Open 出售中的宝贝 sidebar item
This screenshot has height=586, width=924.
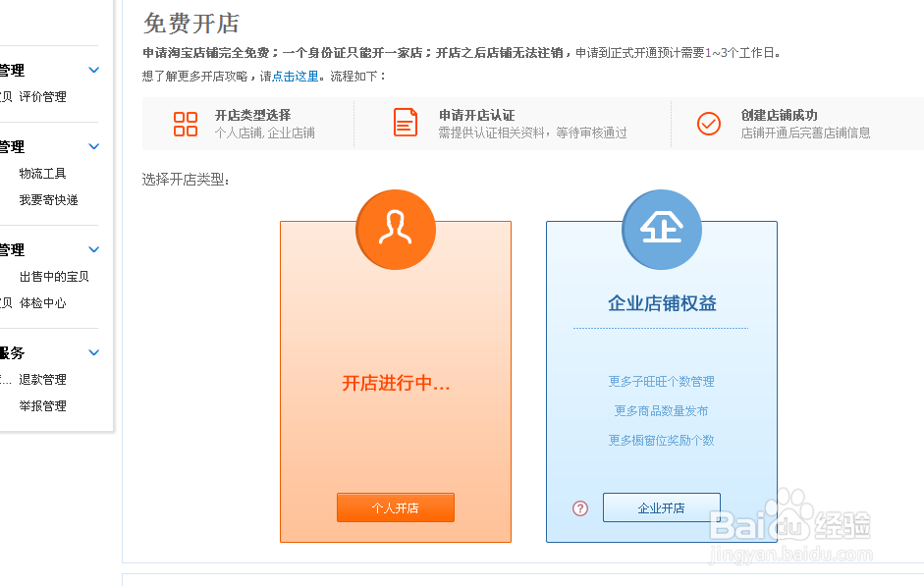click(x=54, y=276)
